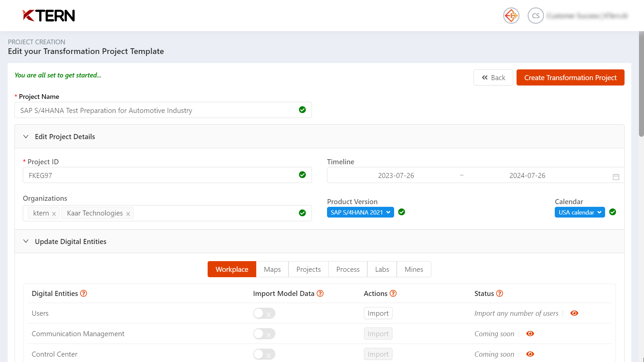Show help for Import Model Data column
This screenshot has height=362, width=644.
click(x=320, y=293)
